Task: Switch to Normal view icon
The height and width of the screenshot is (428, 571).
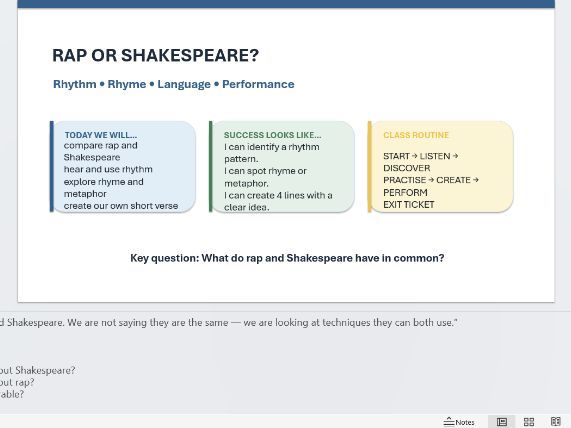Action: click(x=501, y=422)
